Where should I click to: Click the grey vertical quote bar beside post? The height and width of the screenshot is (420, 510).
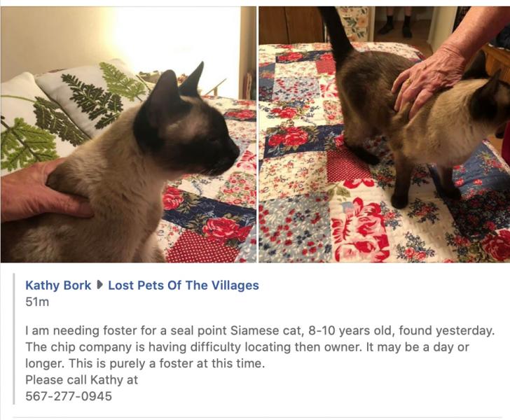pos(14,339)
